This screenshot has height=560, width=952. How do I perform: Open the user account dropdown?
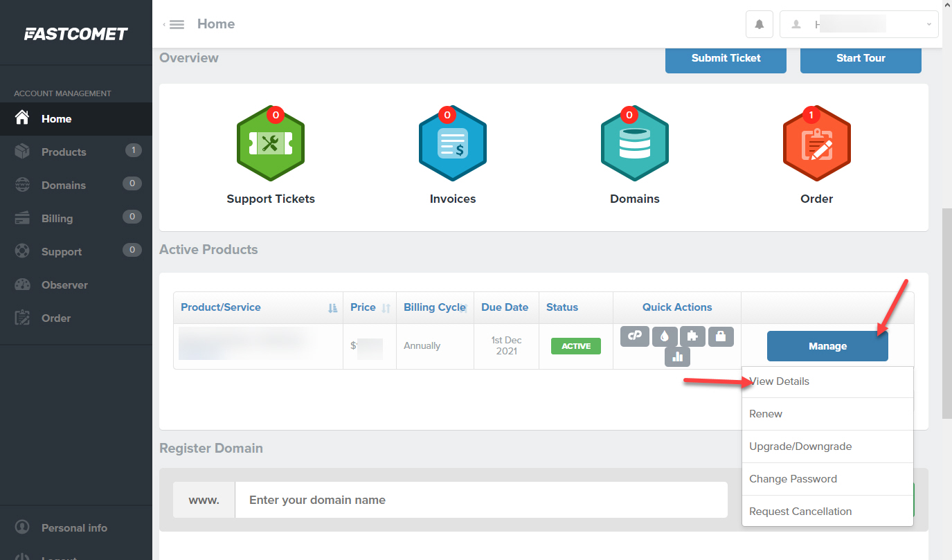pos(859,24)
